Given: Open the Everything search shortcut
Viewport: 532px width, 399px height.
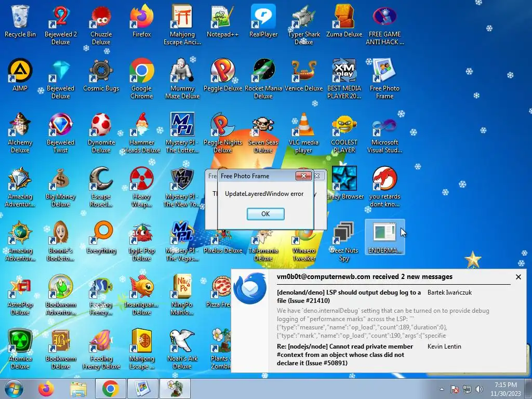Looking at the screenshot, I should click(x=101, y=238).
